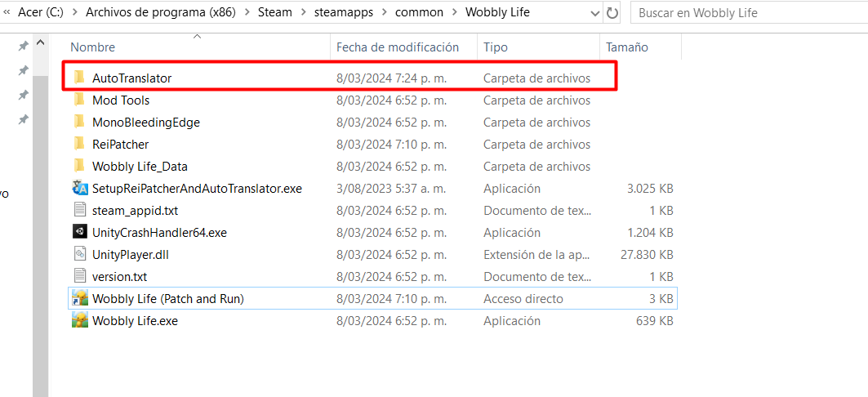Go to Archivos de programa (x86) breadcrumb
Screen dimensions: 868x397
point(161,13)
